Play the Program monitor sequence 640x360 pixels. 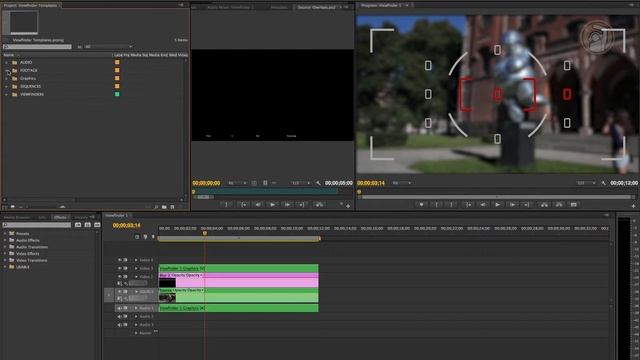pyautogui.click(x=497, y=205)
